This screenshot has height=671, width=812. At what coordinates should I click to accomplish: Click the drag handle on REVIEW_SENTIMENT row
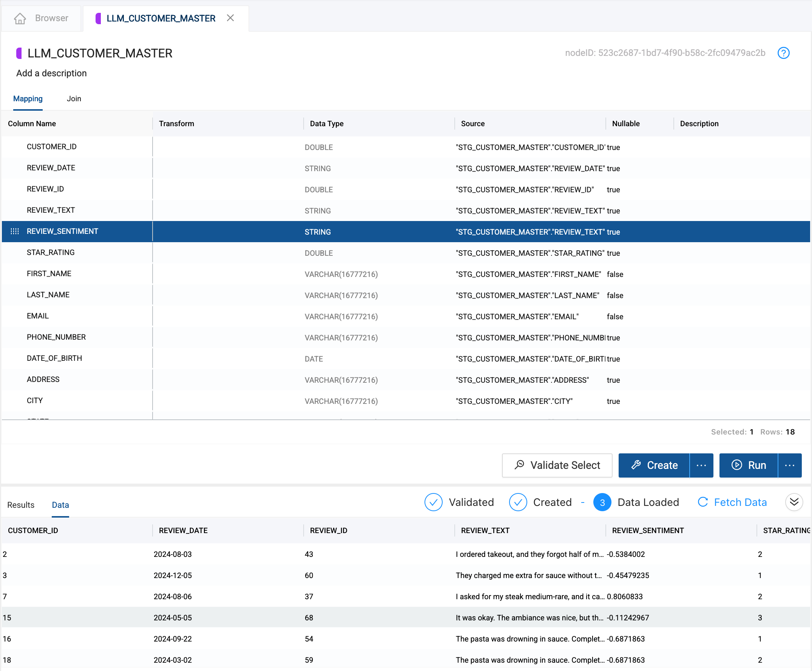[15, 231]
